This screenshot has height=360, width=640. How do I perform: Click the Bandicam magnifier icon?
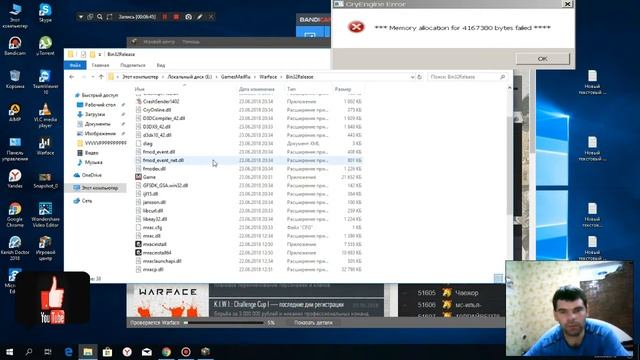click(x=100, y=17)
